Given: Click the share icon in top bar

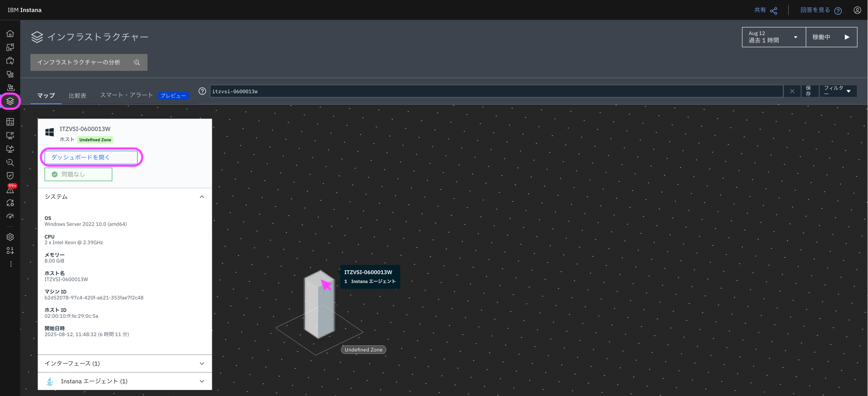Looking at the screenshot, I should click(x=773, y=11).
